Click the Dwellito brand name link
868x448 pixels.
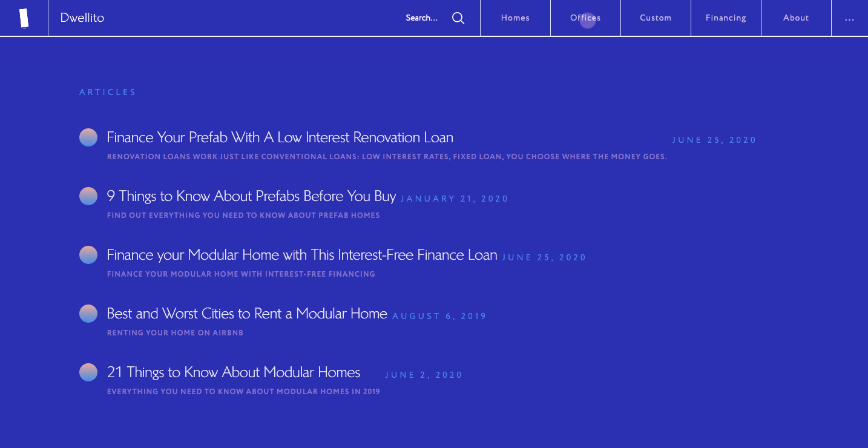coord(82,18)
